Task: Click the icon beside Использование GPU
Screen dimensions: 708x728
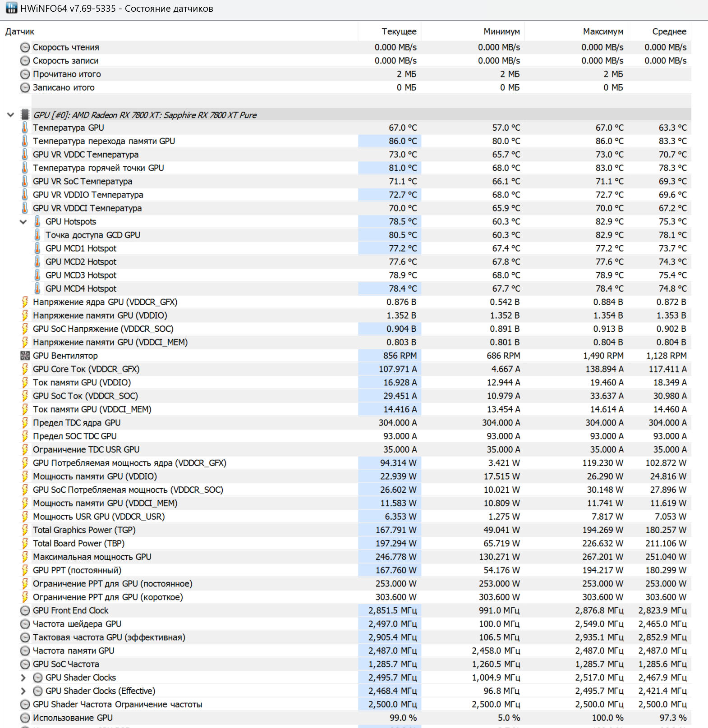Action: click(25, 718)
